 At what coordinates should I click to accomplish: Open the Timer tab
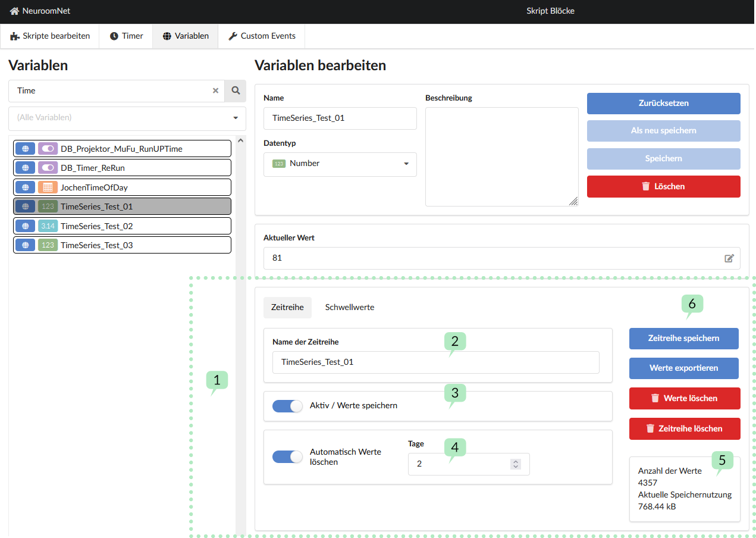pyautogui.click(x=126, y=36)
